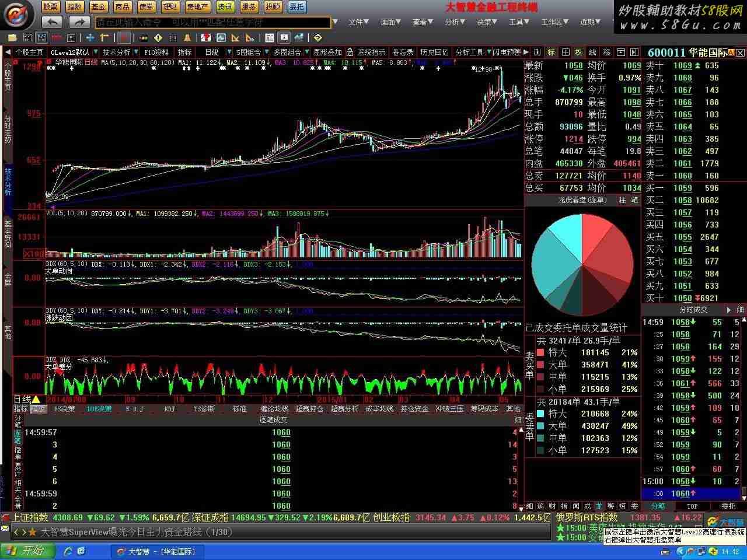Click the command input field

213,22
